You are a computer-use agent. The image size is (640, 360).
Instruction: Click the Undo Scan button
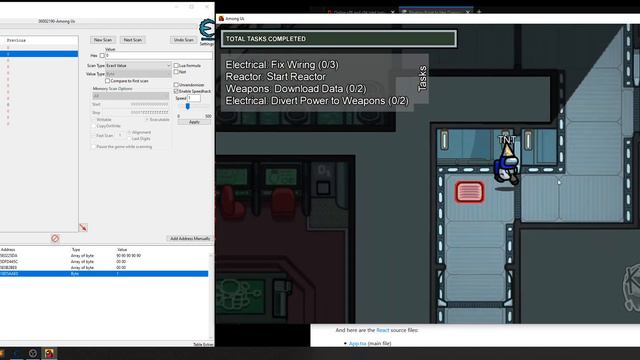coord(184,40)
